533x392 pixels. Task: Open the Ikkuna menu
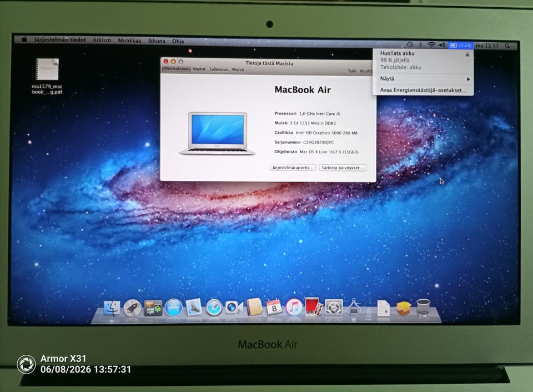[157, 41]
